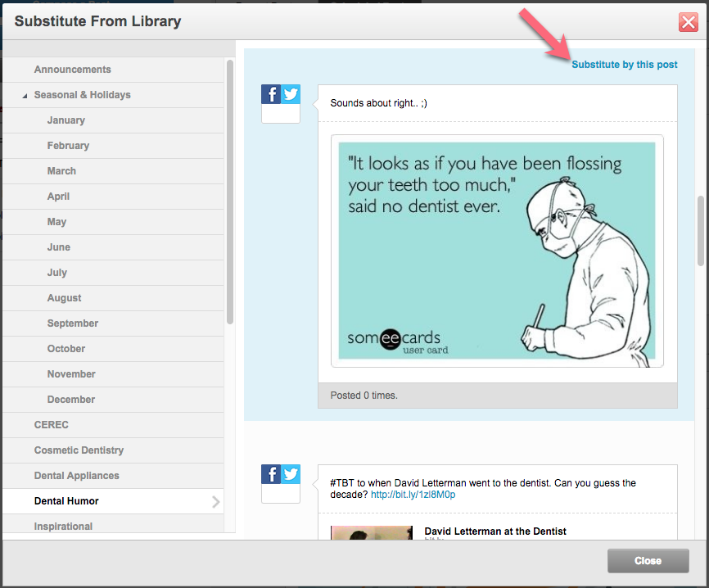Select the Seasonal & Holidays category
This screenshot has height=588, width=709.
[113, 95]
